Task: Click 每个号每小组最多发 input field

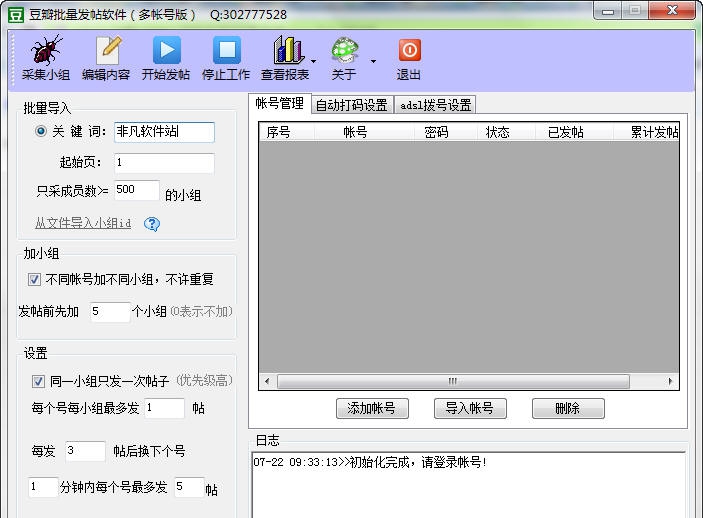Action: [165, 408]
